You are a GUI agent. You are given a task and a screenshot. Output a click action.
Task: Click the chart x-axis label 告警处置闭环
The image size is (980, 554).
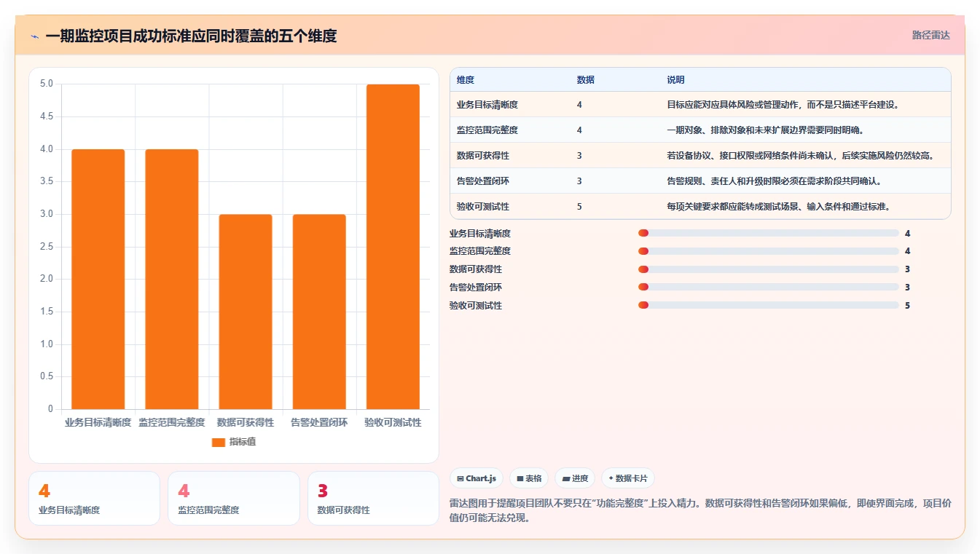click(x=319, y=422)
